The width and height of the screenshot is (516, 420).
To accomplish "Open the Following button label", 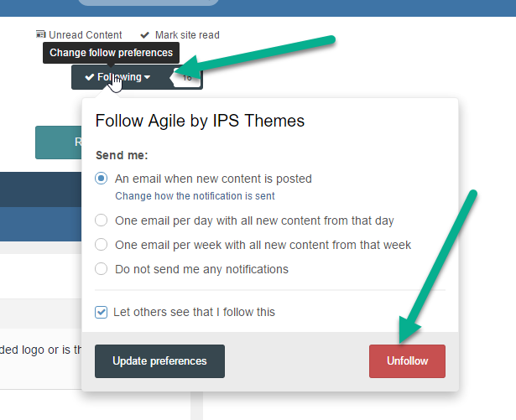I will (x=120, y=77).
